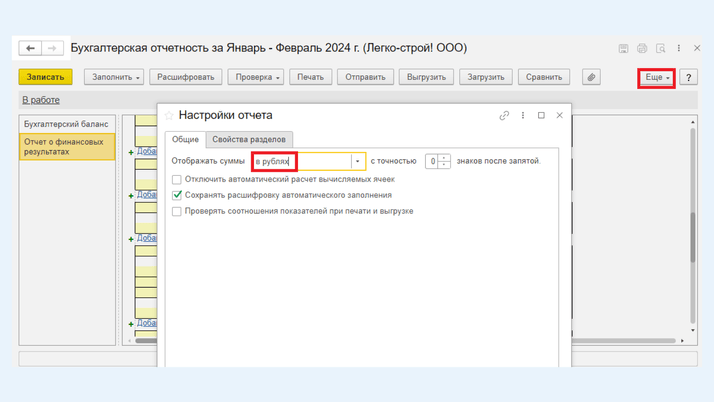714x402 pixels.
Task: Open attached files via paperclip icon
Action: coord(591,77)
